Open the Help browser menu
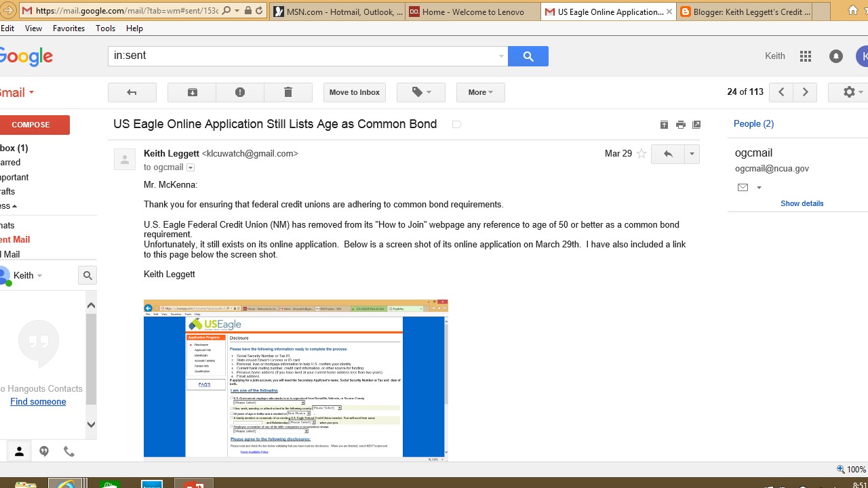The height and width of the screenshot is (488, 868). [x=134, y=28]
